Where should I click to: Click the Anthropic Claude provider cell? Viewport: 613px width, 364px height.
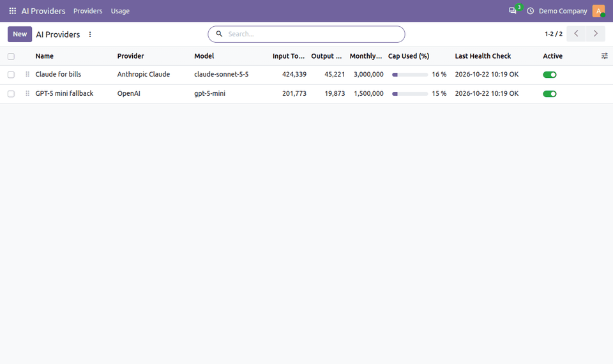pos(144,74)
